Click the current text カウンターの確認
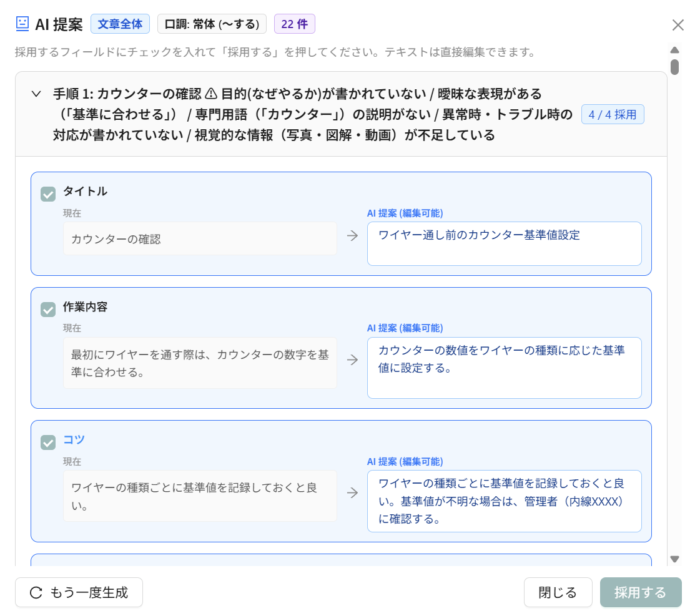Viewport: 700px width, 616px height. (200, 238)
